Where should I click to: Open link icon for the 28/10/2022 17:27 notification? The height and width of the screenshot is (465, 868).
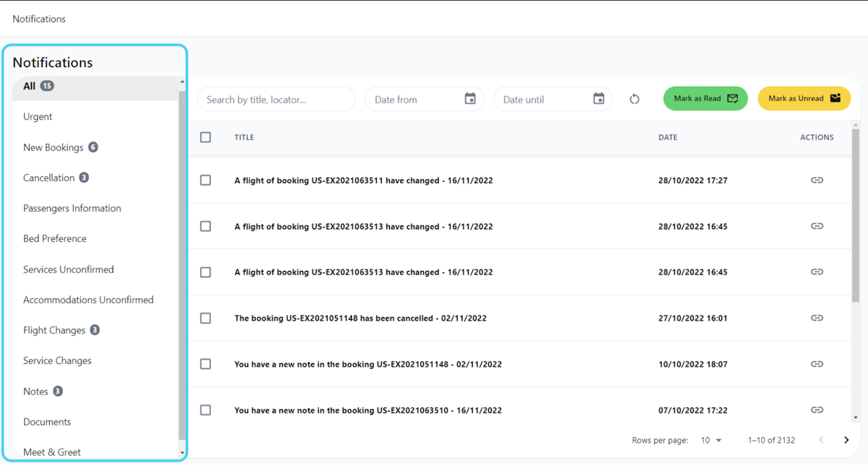816,180
